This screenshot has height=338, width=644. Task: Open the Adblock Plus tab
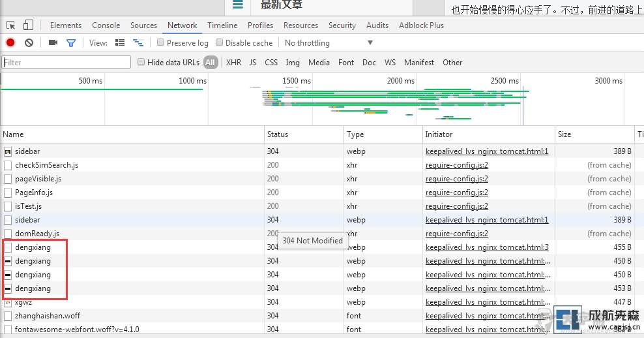(x=421, y=25)
